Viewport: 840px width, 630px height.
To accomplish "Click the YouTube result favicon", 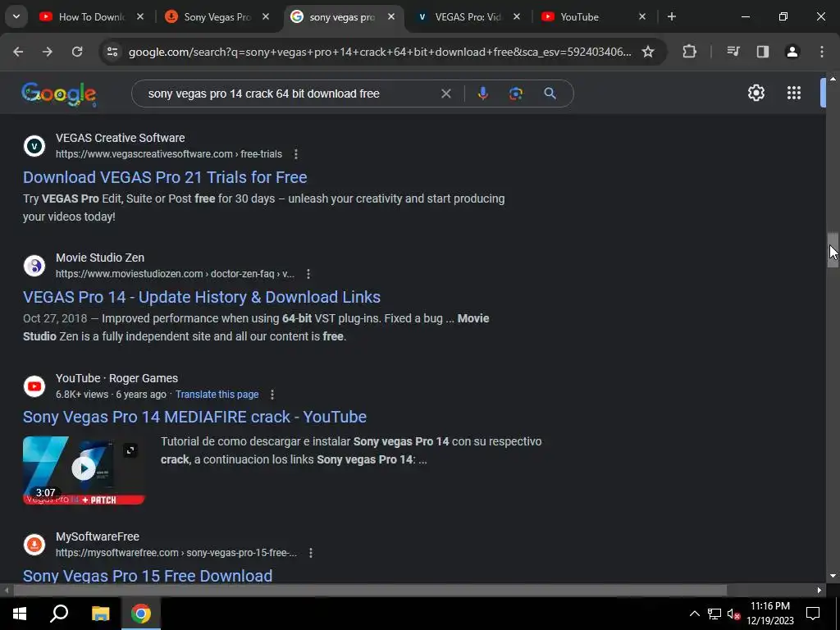I will coord(34,386).
